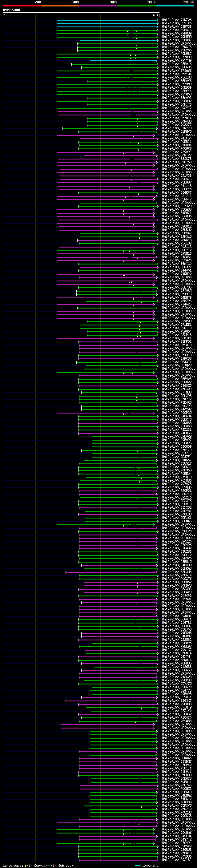Screen dimensions: 197x868
Task: Click the green alignment bar for UniRef100_O03986
Action: coord(118,856)
